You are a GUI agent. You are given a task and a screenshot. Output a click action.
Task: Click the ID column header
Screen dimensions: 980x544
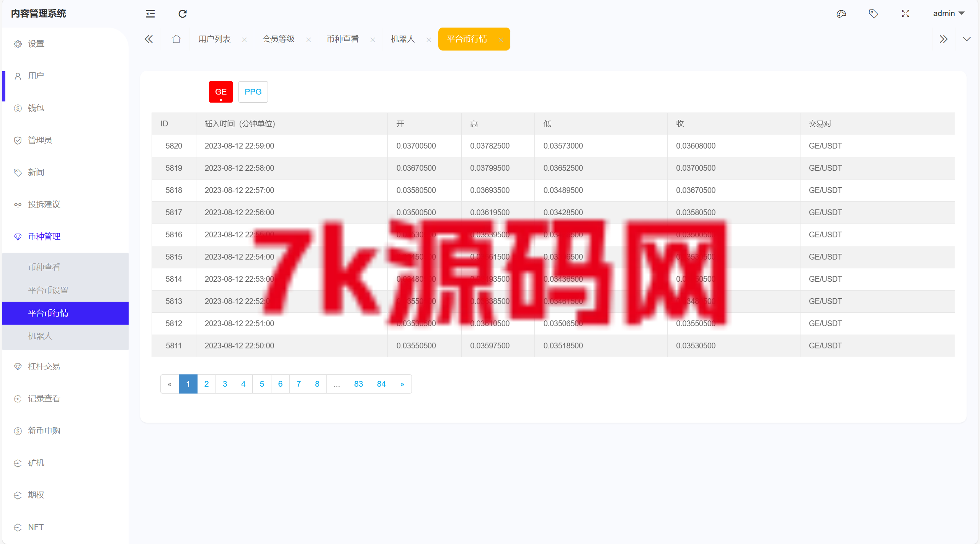click(174, 124)
